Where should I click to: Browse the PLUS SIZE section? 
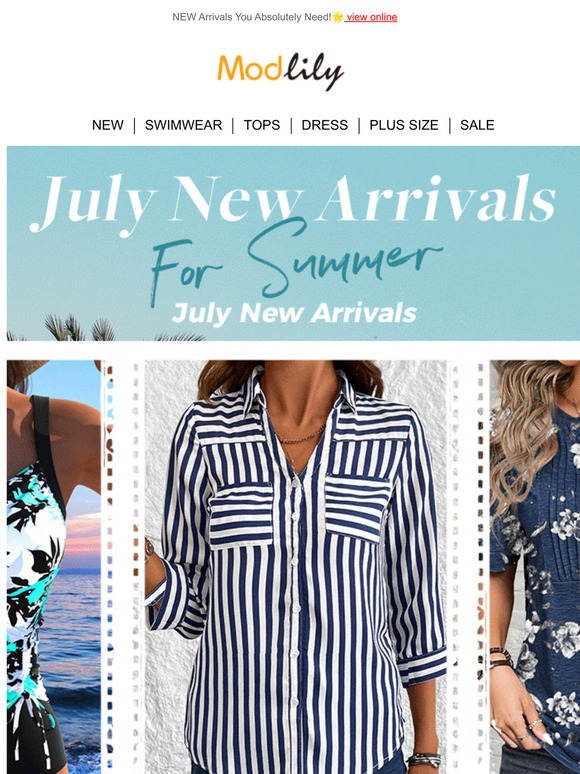404,125
